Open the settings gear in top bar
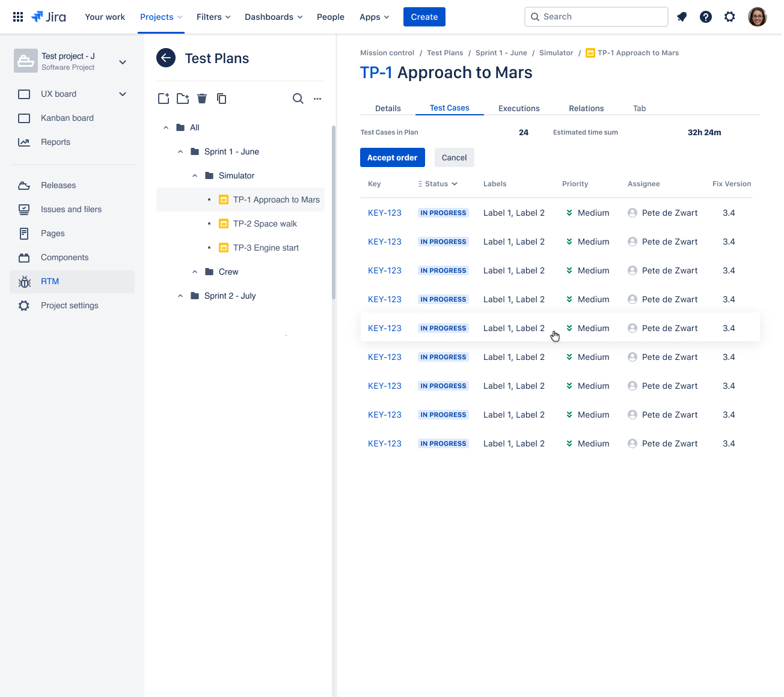Image resolution: width=784 pixels, height=697 pixels. coord(730,17)
